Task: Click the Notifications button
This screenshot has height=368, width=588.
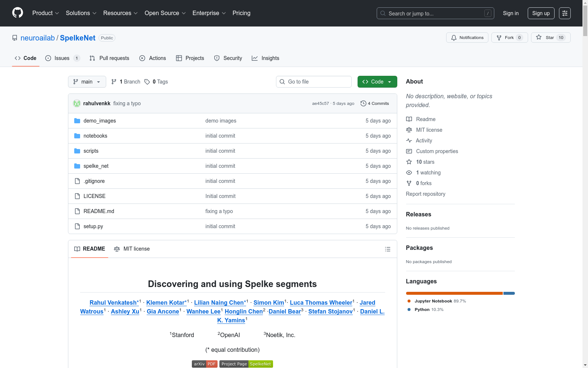Action: pos(467,38)
